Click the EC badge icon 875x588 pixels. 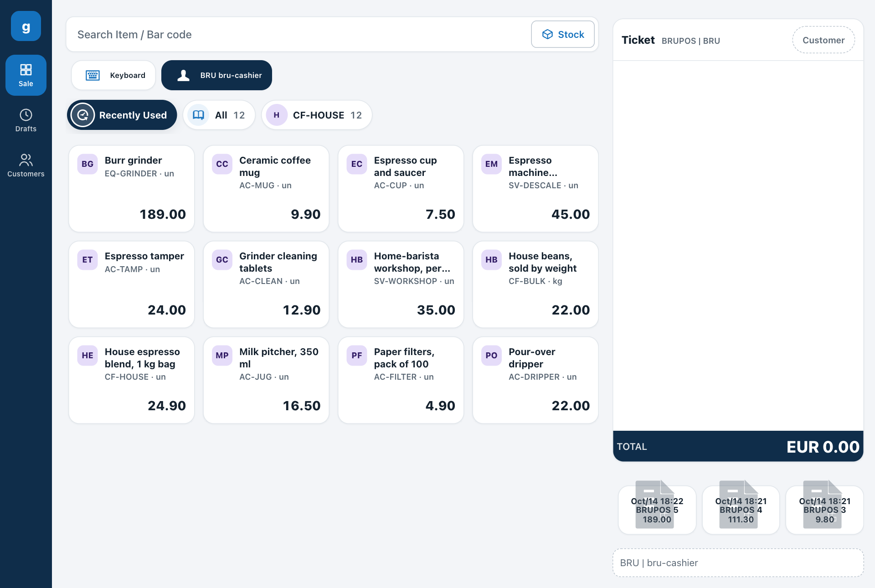(x=357, y=164)
